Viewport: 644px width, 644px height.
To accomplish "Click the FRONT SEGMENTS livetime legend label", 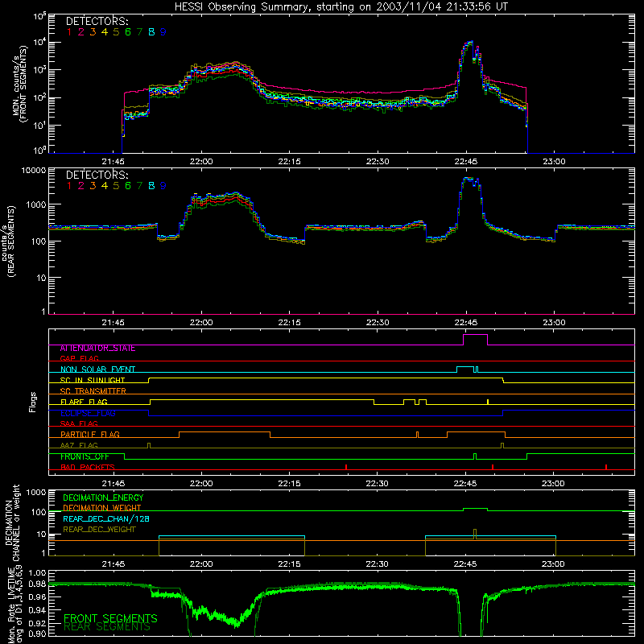I will click(110, 618).
